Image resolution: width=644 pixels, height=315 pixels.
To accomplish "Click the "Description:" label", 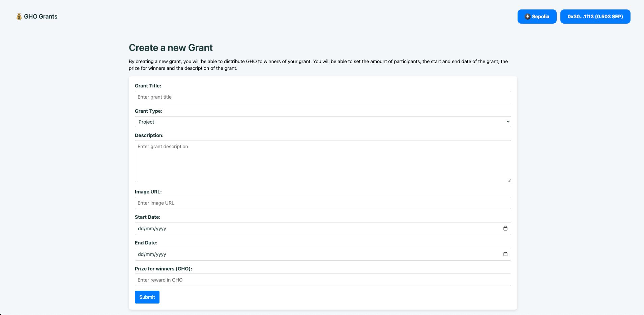I will point(149,135).
